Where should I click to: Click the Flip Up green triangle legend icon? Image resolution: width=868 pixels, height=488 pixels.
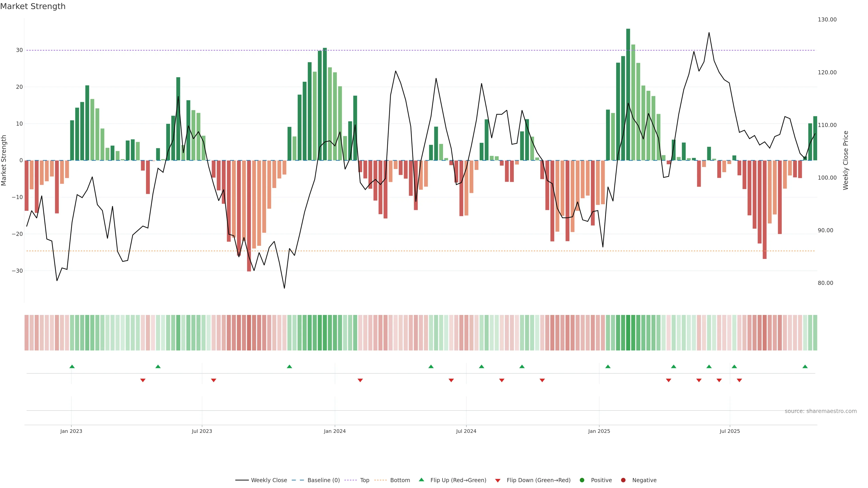click(421, 480)
